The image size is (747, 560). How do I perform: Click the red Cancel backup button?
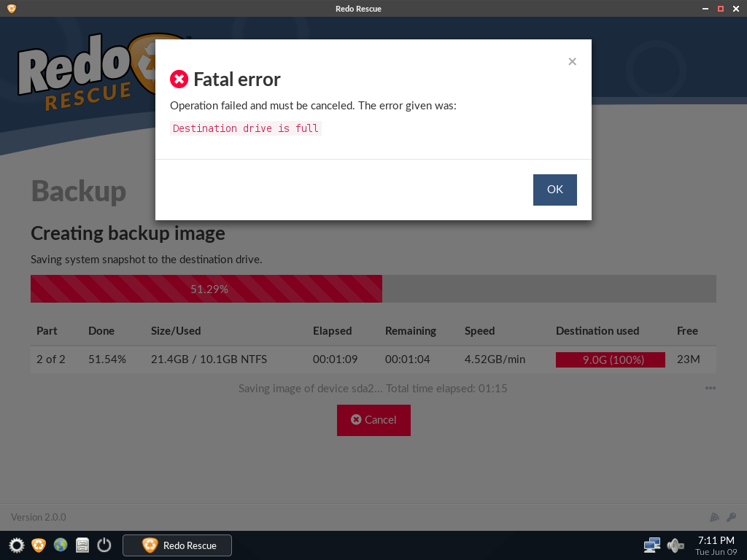tap(373, 420)
